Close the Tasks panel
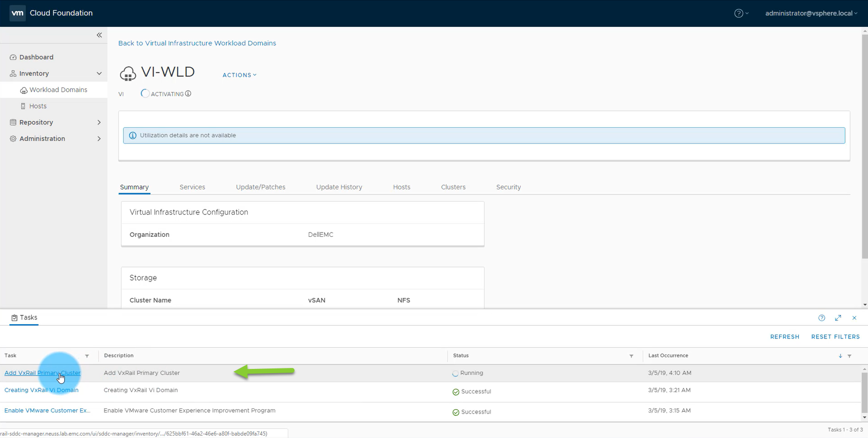The width and height of the screenshot is (868, 438). 854,318
